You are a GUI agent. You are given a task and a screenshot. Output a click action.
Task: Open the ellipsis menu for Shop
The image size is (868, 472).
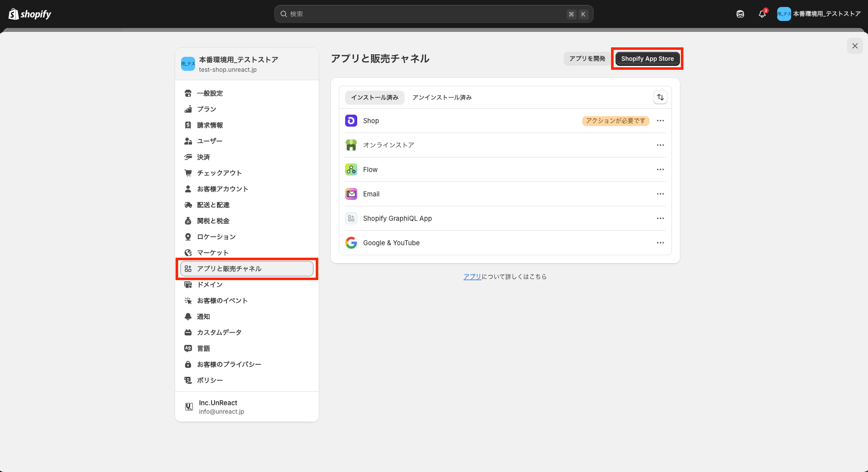pos(660,121)
